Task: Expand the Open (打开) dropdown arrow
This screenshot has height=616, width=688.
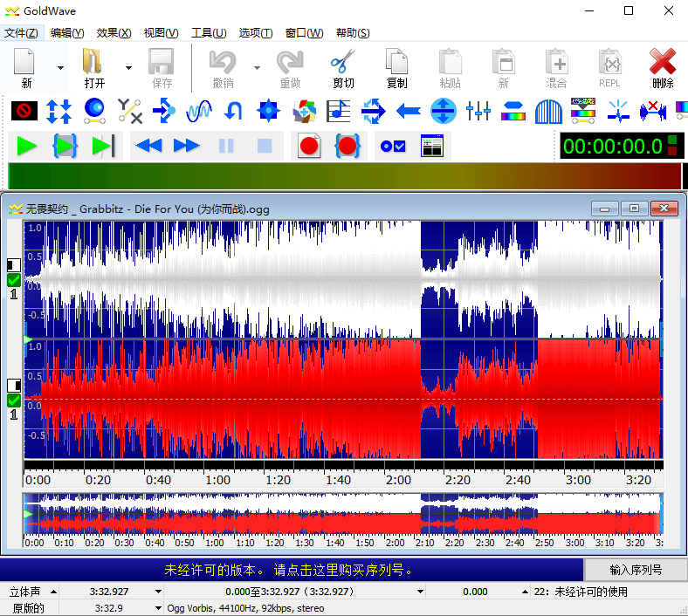Action: pos(128,68)
